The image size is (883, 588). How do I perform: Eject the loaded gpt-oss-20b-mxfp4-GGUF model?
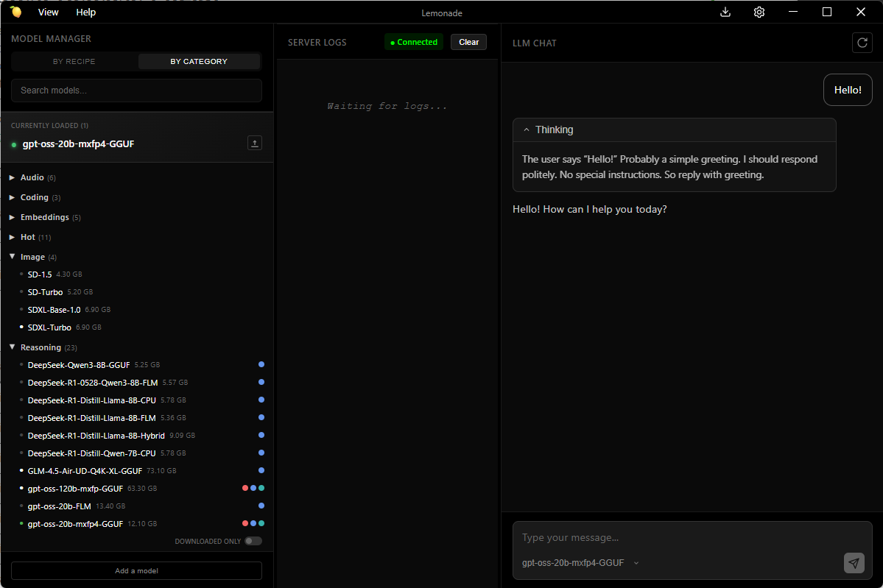255,144
